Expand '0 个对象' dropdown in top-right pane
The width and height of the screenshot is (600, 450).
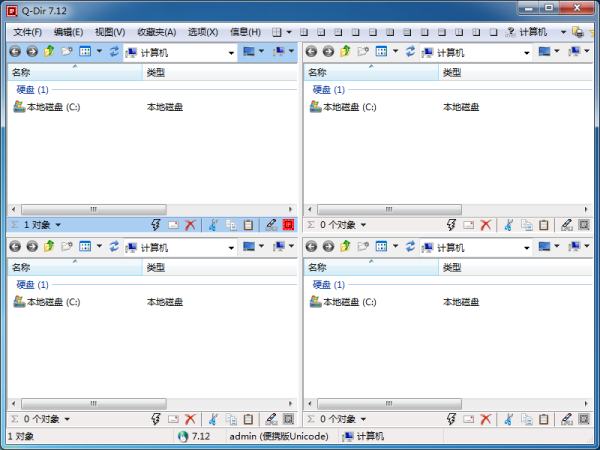point(363,225)
